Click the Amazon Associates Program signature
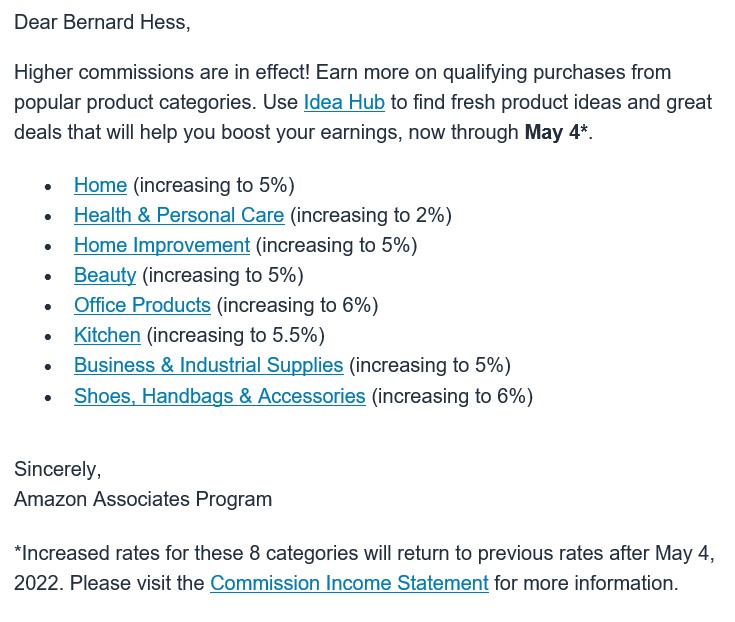Screen dimensions: 735x622 click(143, 499)
